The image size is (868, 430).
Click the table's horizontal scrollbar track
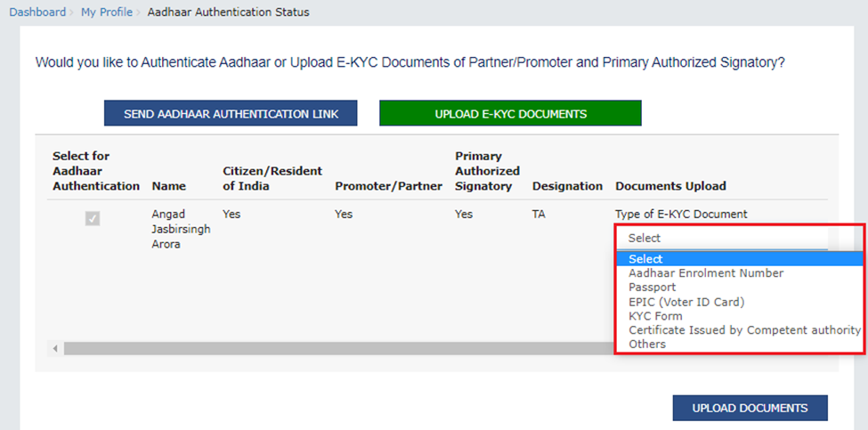pyautogui.click(x=337, y=349)
